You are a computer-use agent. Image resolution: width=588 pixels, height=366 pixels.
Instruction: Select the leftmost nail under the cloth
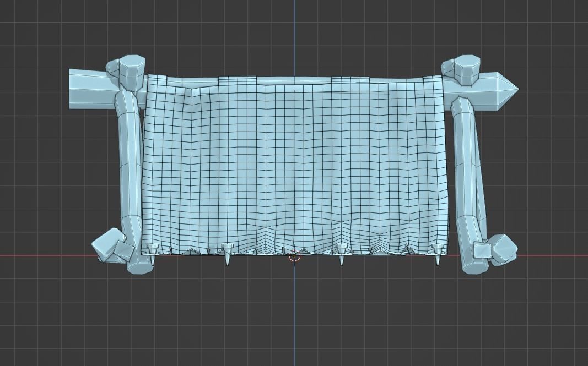tap(152, 254)
